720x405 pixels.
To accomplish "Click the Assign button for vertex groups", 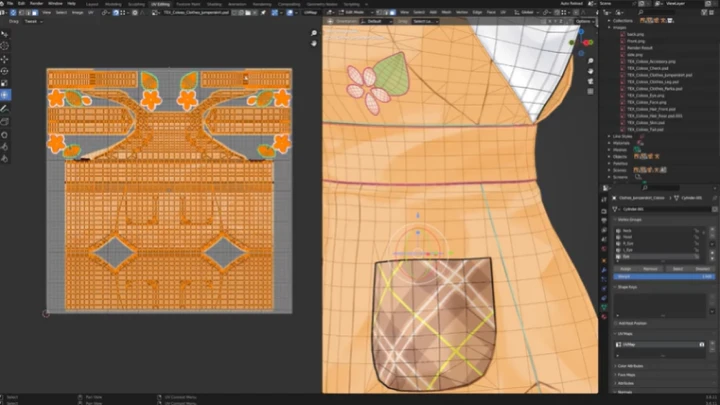I will click(x=625, y=269).
